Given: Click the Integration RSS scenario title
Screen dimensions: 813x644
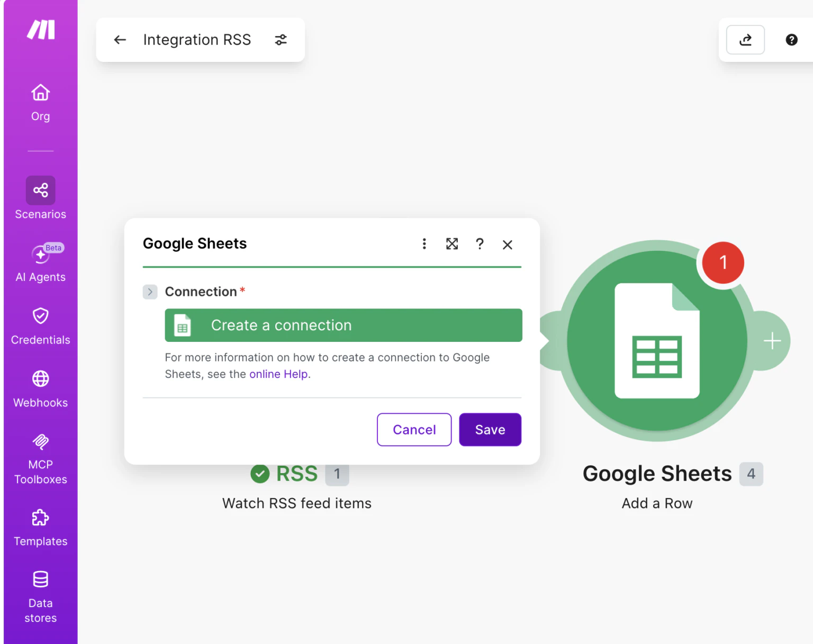Looking at the screenshot, I should 197,40.
